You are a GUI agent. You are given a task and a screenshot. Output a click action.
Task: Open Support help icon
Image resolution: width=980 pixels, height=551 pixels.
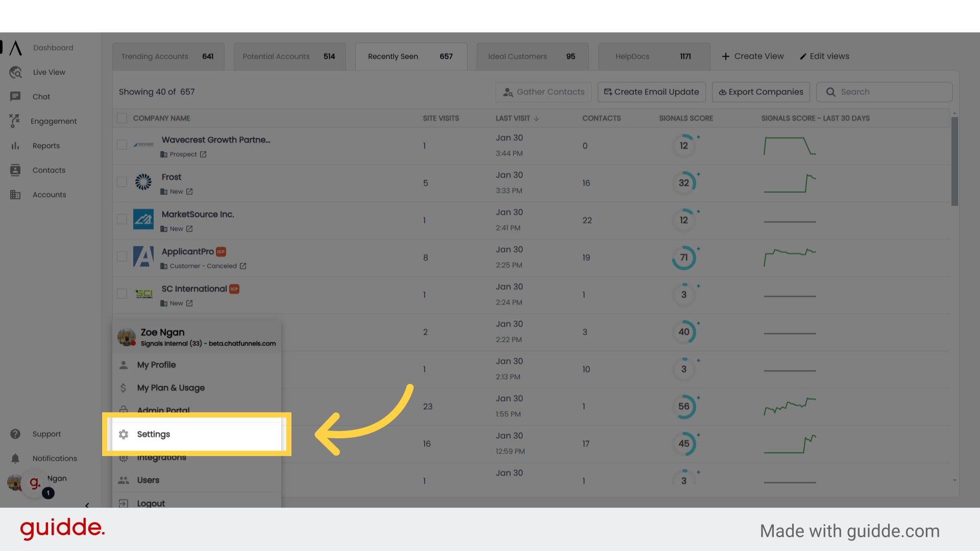pyautogui.click(x=15, y=434)
